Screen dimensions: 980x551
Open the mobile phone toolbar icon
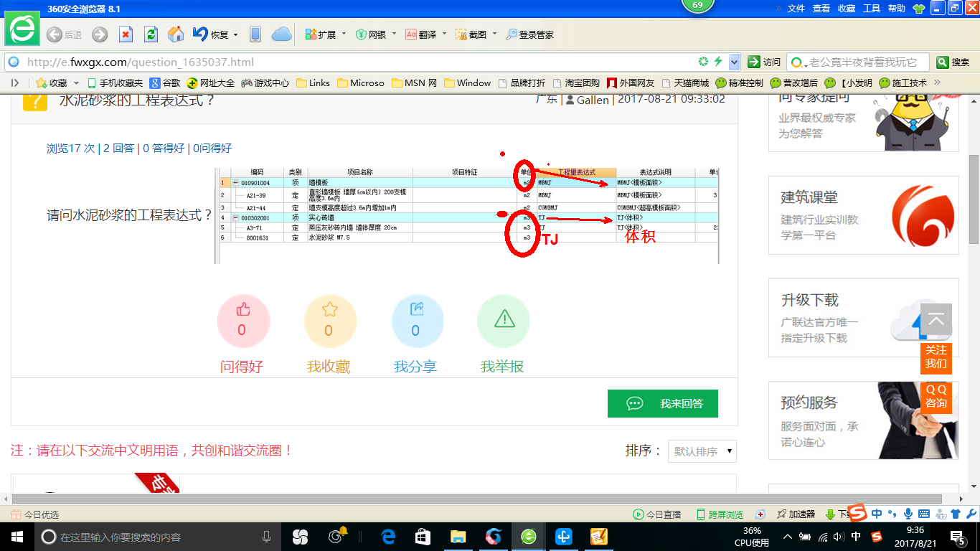255,34
